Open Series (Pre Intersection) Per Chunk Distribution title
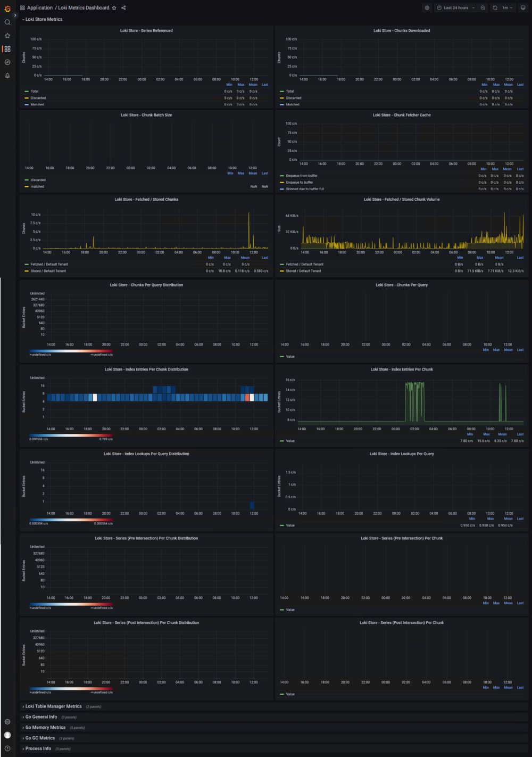This screenshot has height=757, width=532. [x=146, y=538]
